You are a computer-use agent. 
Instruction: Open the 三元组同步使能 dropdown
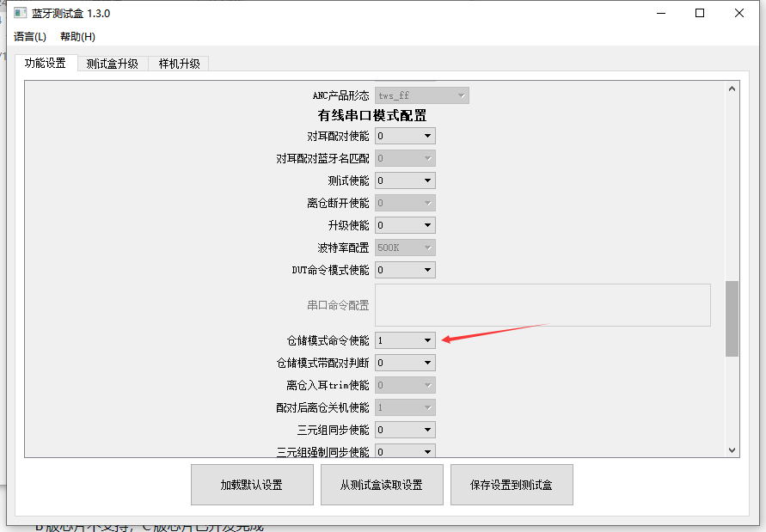(x=405, y=430)
